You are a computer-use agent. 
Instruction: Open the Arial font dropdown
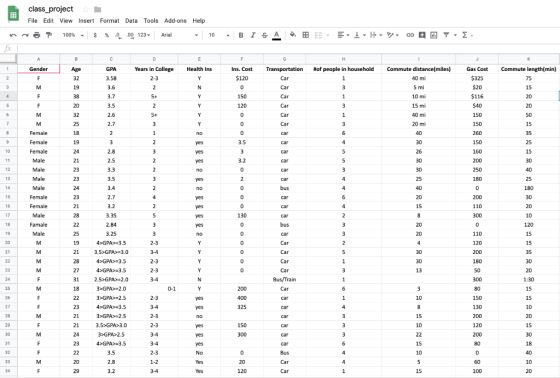click(x=179, y=35)
